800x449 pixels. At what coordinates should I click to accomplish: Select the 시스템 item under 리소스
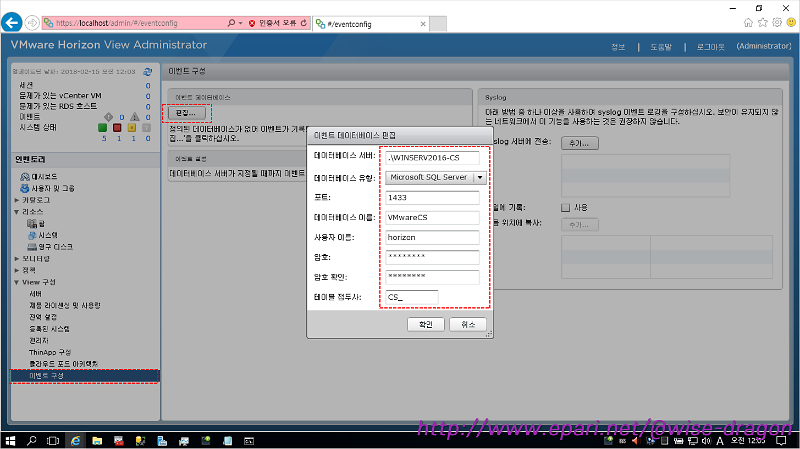tap(43, 235)
